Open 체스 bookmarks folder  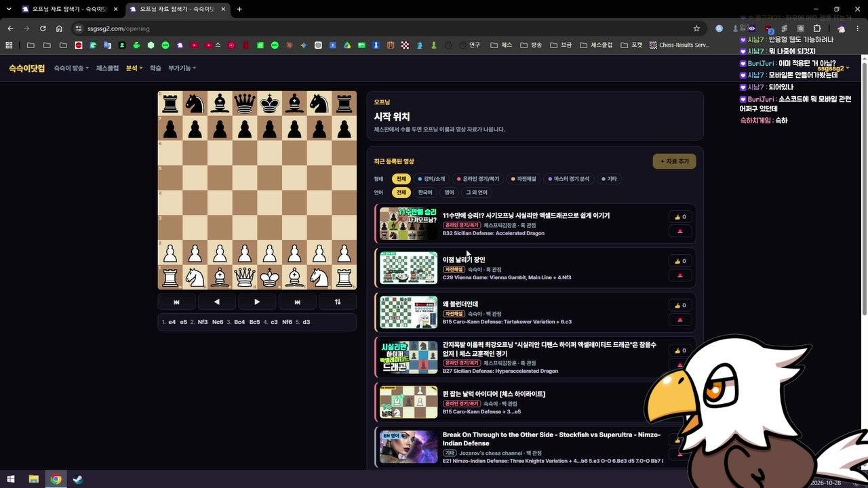pyautogui.click(x=500, y=45)
